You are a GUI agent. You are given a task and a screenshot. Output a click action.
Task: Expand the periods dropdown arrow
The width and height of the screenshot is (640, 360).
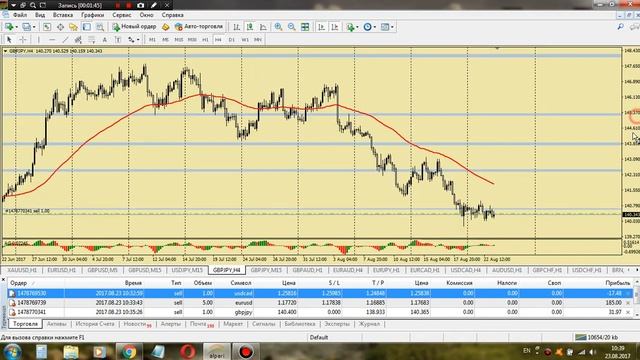coord(375,27)
